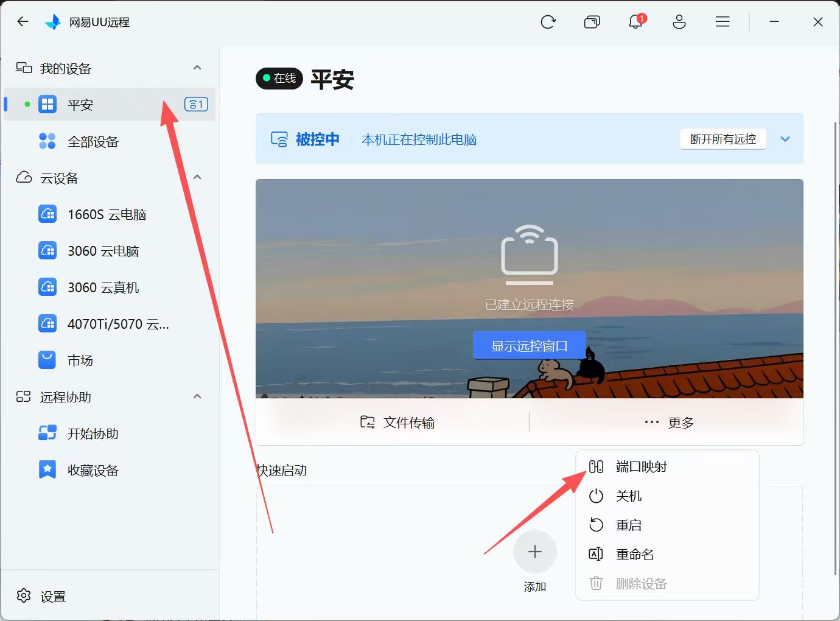
Task: Click the 云设备 cloud icon
Action: (24, 178)
